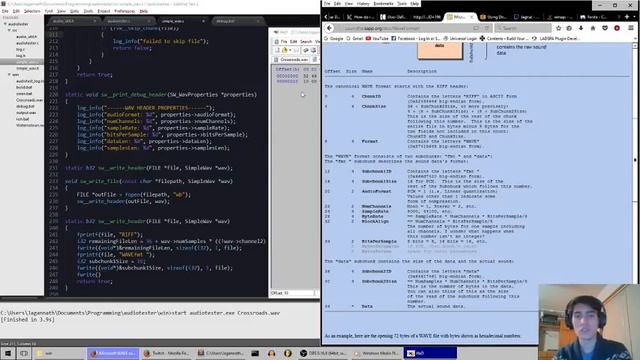This screenshot has width=640, height=360.
Task: Open the Google bookmark
Action: coord(333,38)
